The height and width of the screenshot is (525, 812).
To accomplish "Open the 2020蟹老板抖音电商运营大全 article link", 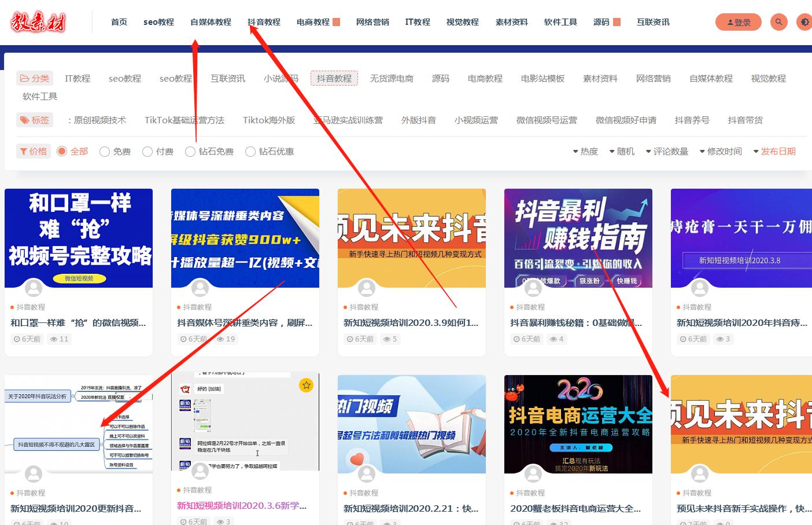I will [x=575, y=508].
